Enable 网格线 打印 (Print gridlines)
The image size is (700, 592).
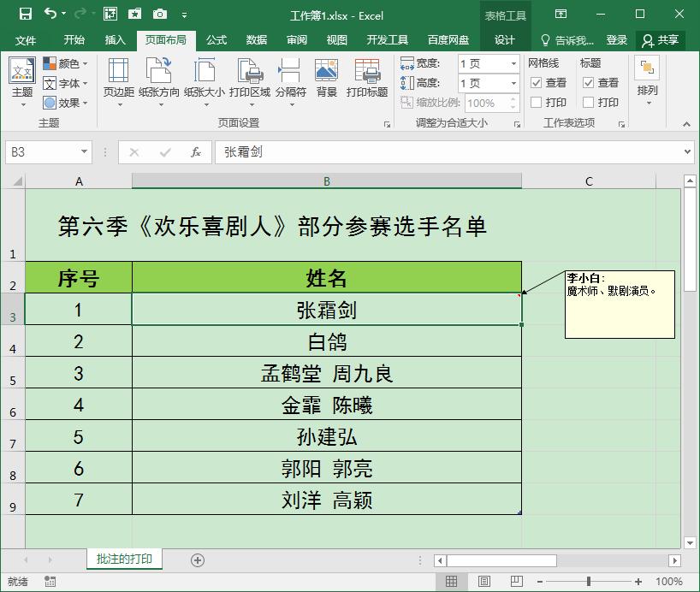click(x=535, y=102)
